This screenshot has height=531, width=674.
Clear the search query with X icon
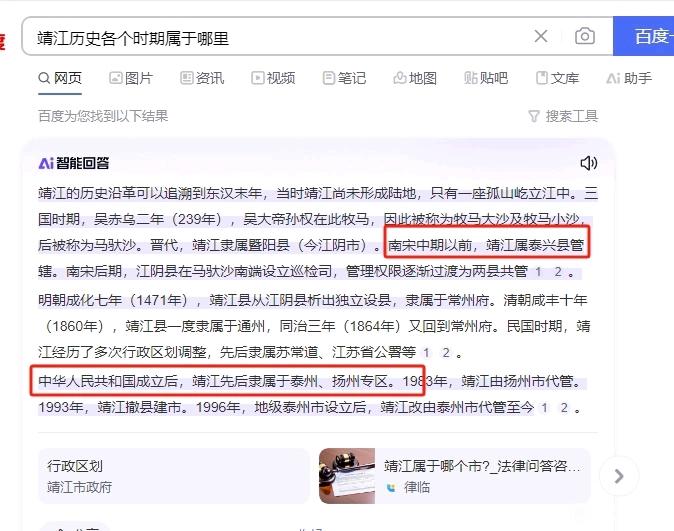click(x=541, y=36)
